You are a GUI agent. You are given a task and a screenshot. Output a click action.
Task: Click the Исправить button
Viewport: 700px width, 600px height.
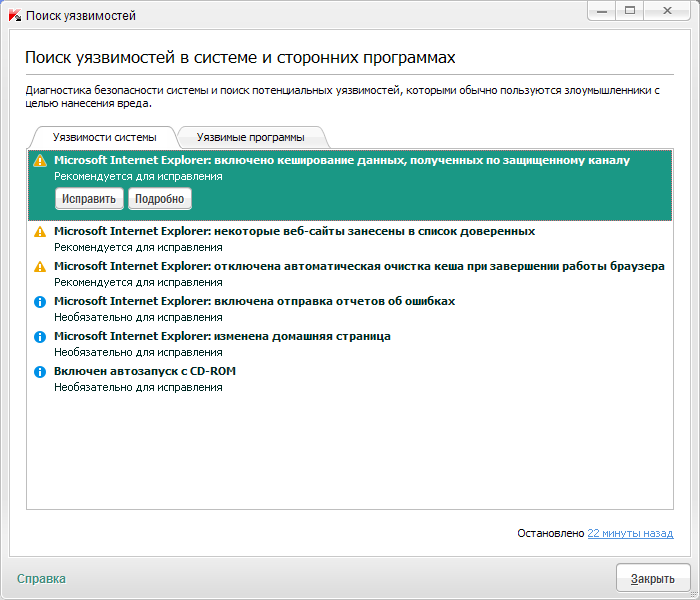[x=89, y=199]
